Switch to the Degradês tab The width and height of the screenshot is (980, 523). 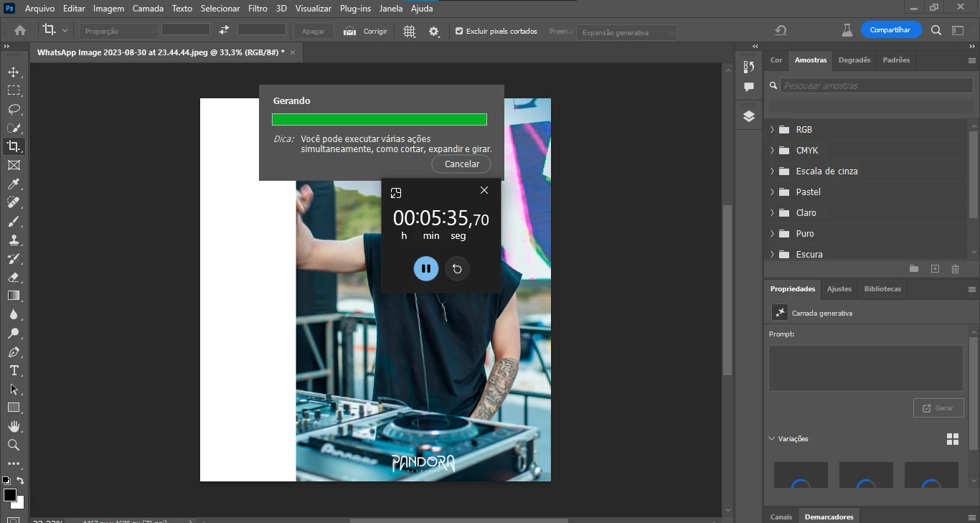(854, 60)
